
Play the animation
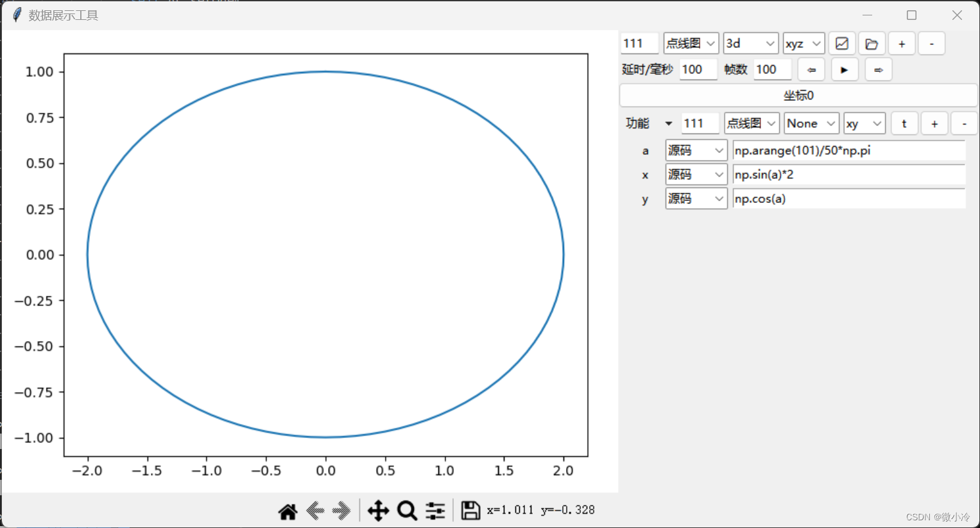(845, 69)
